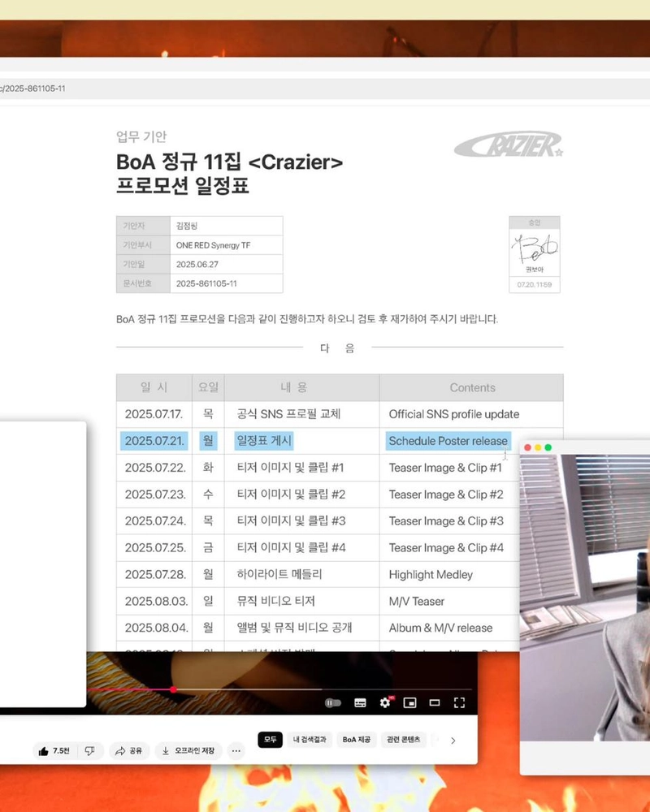Viewport: 650px width, 812px height.
Task: Select 'Album & M/V release' cell
Action: point(448,628)
